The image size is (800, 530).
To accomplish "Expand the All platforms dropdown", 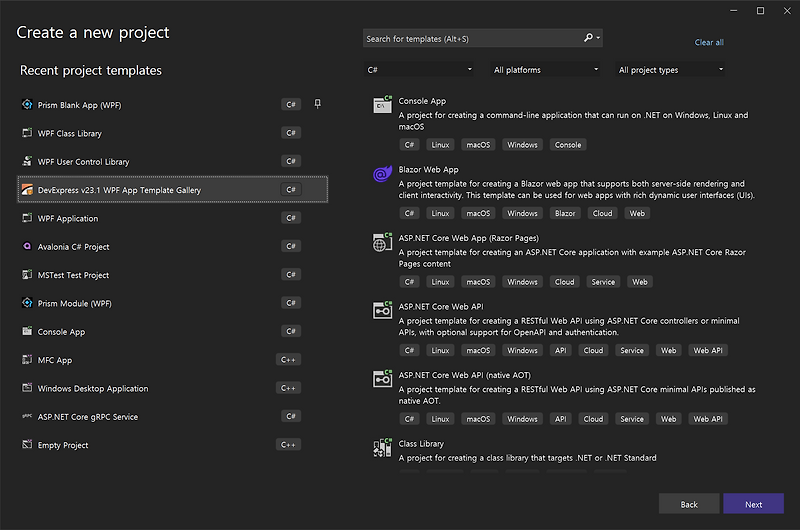I will point(546,70).
